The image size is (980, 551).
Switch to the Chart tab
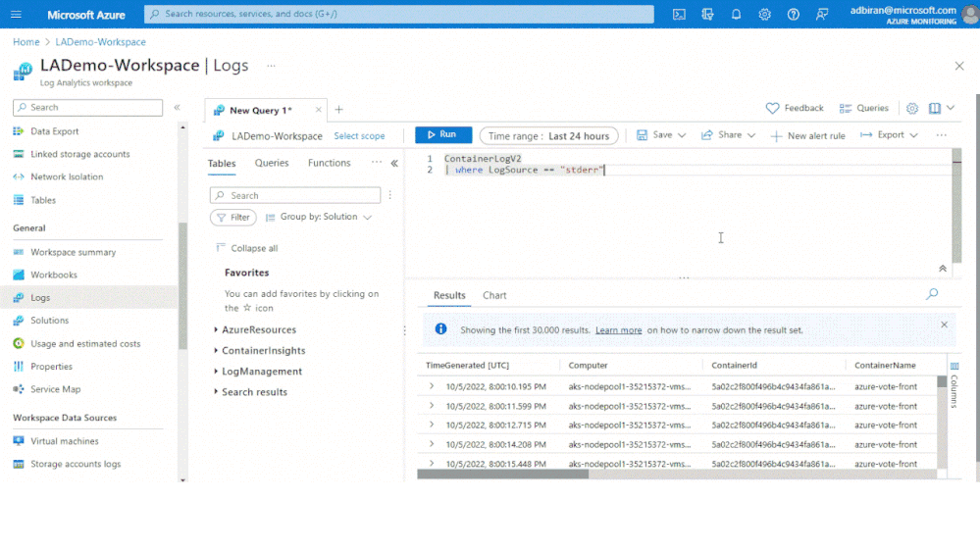(x=494, y=295)
